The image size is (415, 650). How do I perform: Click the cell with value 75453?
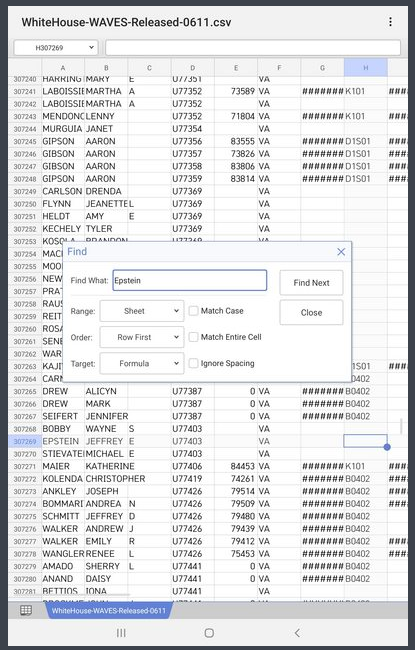(x=236, y=554)
